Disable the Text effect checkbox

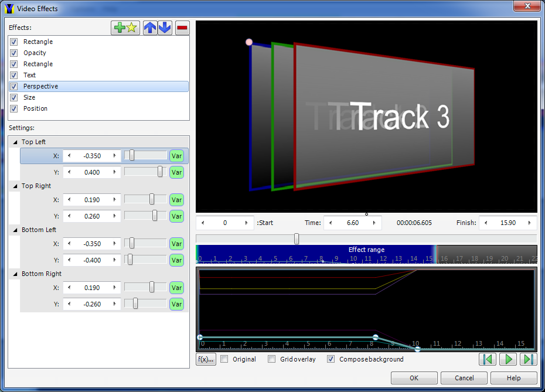point(13,75)
